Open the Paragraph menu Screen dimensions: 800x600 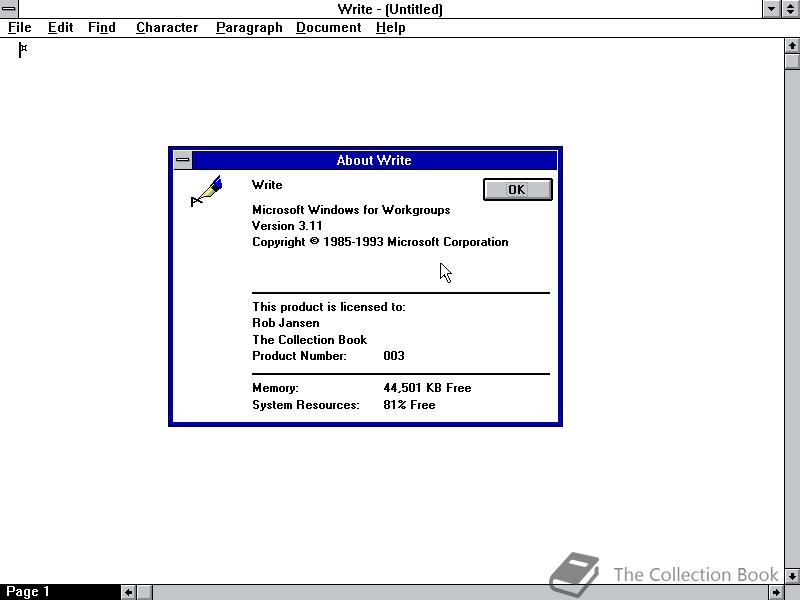click(x=249, y=28)
